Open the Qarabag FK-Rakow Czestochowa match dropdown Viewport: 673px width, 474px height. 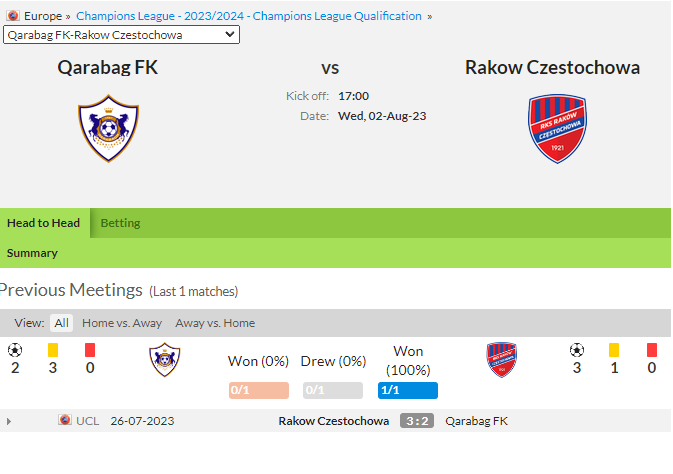click(x=121, y=35)
